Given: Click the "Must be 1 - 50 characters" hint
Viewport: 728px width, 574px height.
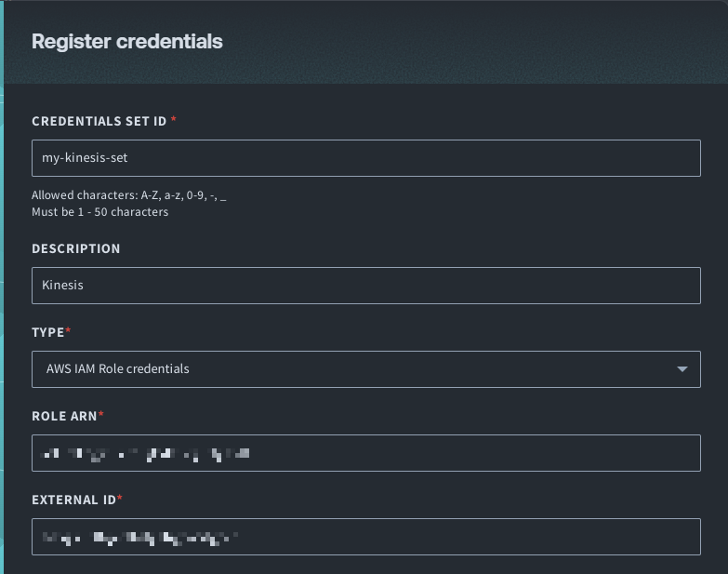Looking at the screenshot, I should click(99, 212).
